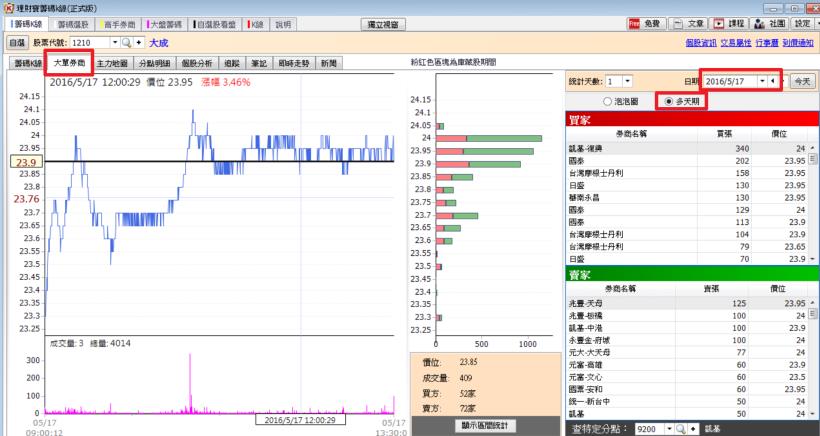
Task: Click the magnifier icon beside stock code 1210
Action: pos(127,44)
